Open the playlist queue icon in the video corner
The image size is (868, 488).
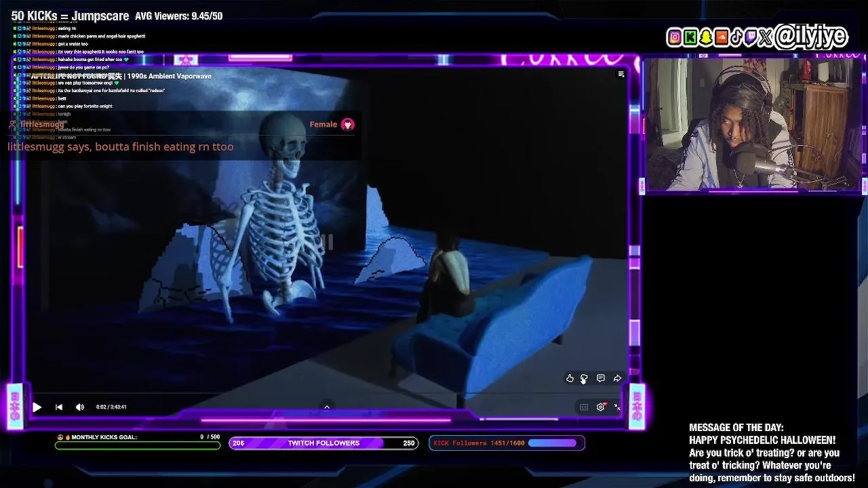click(x=620, y=75)
